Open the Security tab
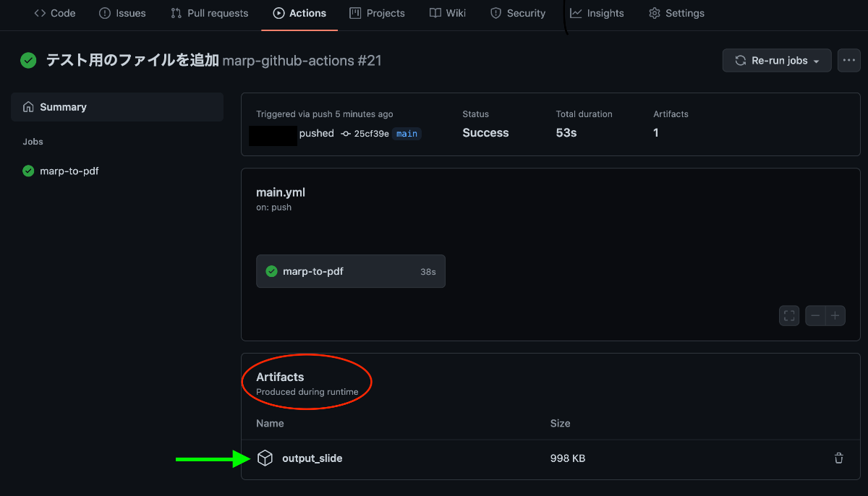This screenshot has width=868, height=496. click(x=518, y=13)
